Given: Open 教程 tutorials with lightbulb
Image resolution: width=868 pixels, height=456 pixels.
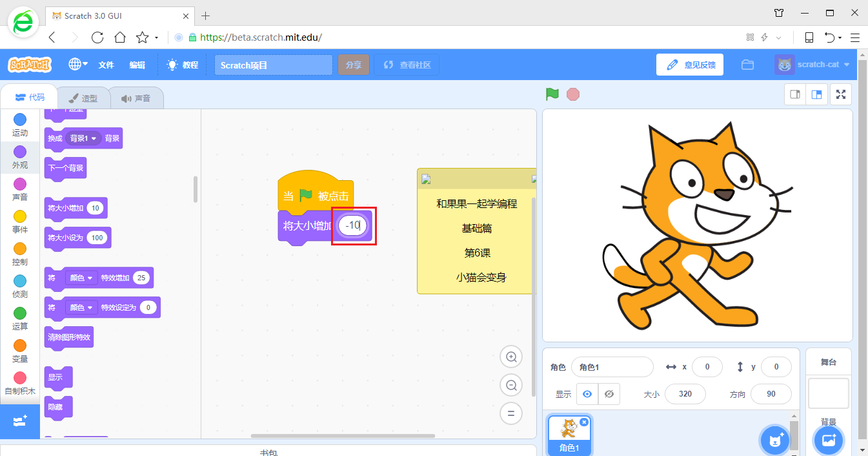Looking at the screenshot, I should click(x=183, y=65).
